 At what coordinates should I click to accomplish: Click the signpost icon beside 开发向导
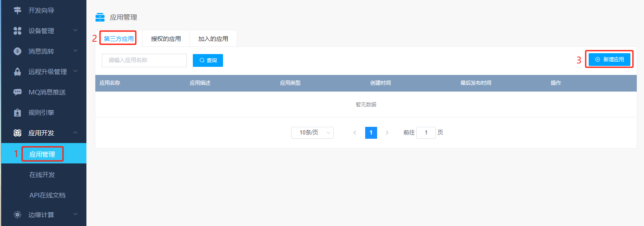[x=17, y=10]
